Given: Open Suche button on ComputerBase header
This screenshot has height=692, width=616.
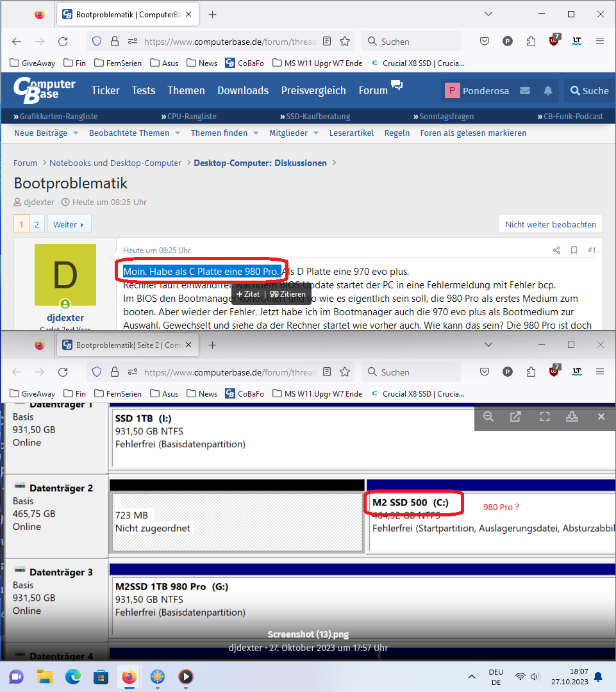Looking at the screenshot, I should coord(589,90).
